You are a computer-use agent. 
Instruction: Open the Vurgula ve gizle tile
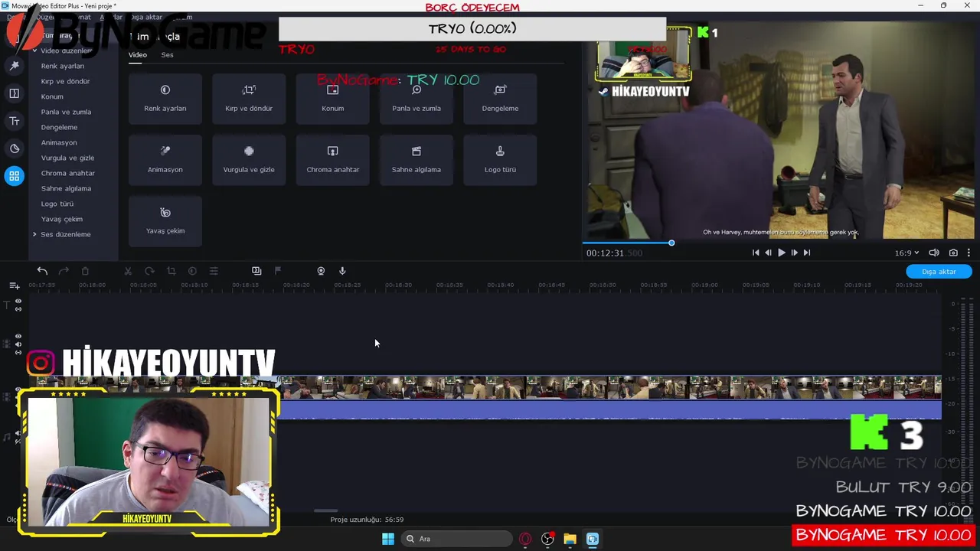[x=249, y=160]
